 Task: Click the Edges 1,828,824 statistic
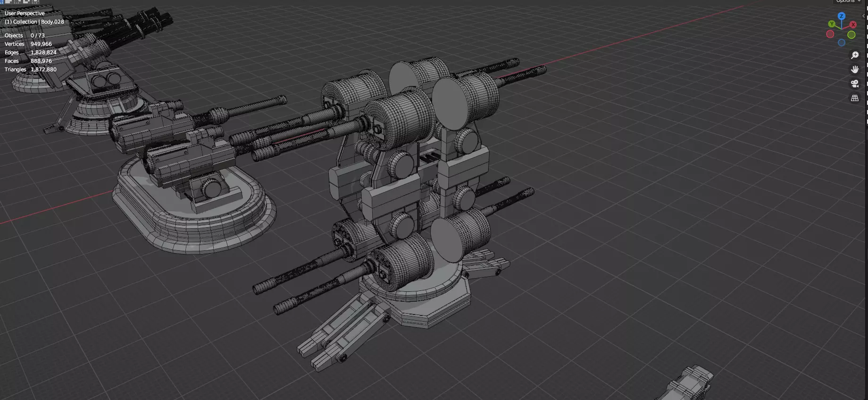[31, 52]
